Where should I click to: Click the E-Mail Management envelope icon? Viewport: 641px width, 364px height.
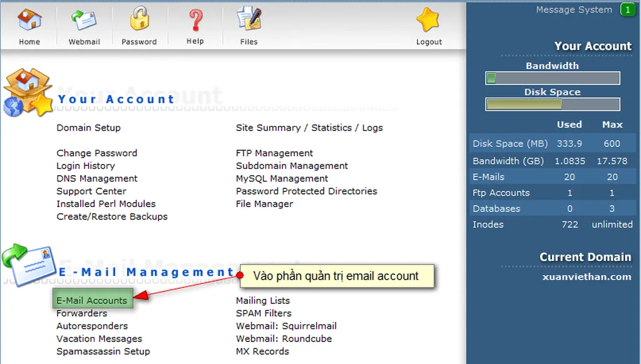[x=29, y=265]
